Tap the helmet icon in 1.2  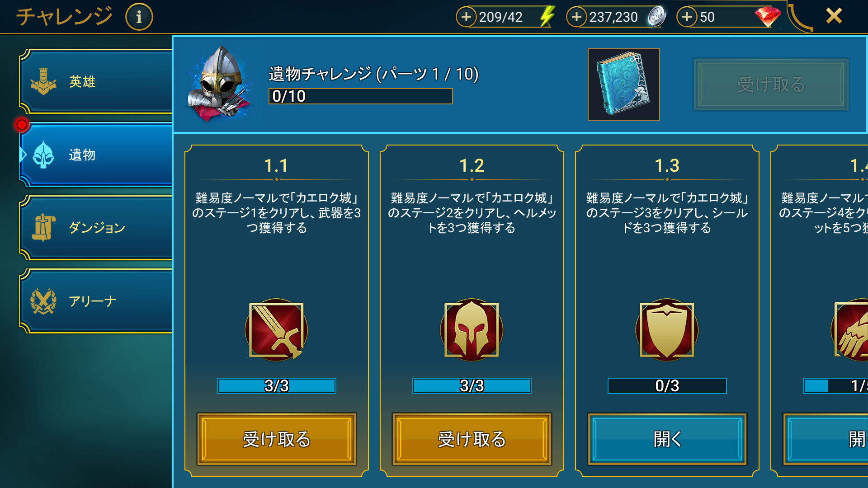click(472, 330)
